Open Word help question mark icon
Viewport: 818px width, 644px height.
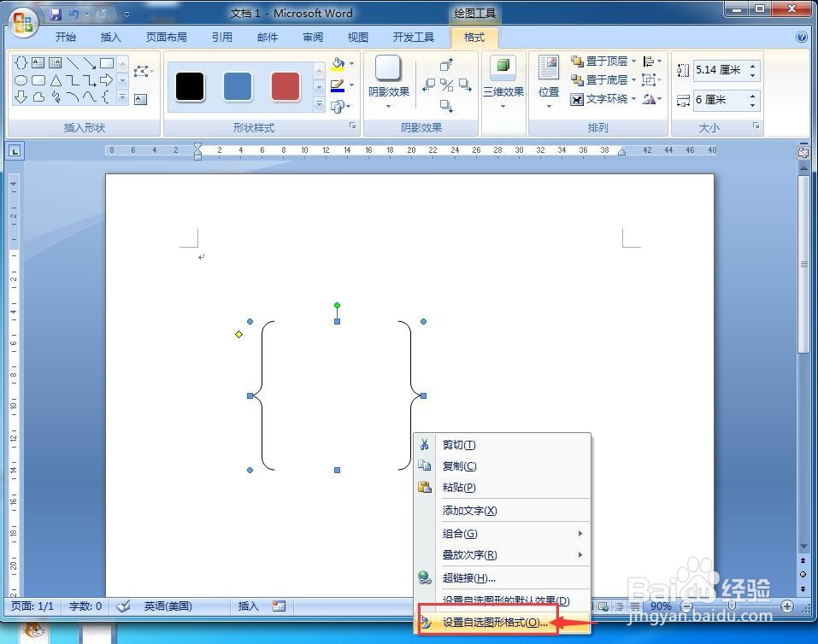802,37
